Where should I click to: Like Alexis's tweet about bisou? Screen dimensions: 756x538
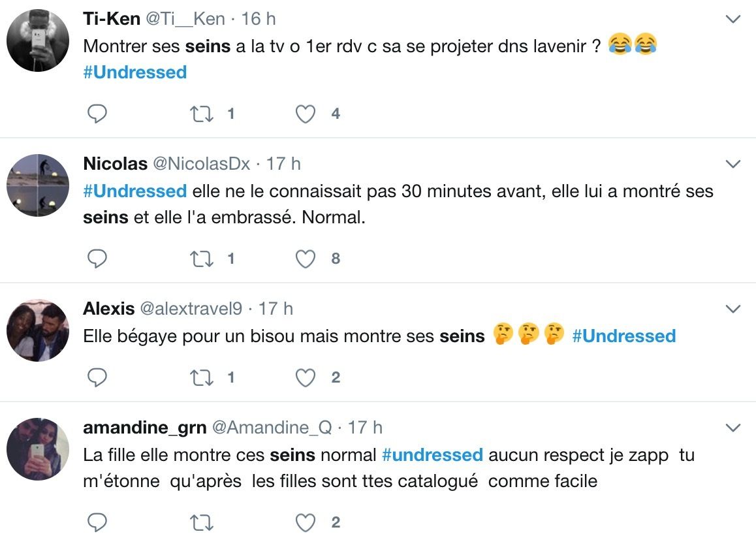(x=306, y=378)
